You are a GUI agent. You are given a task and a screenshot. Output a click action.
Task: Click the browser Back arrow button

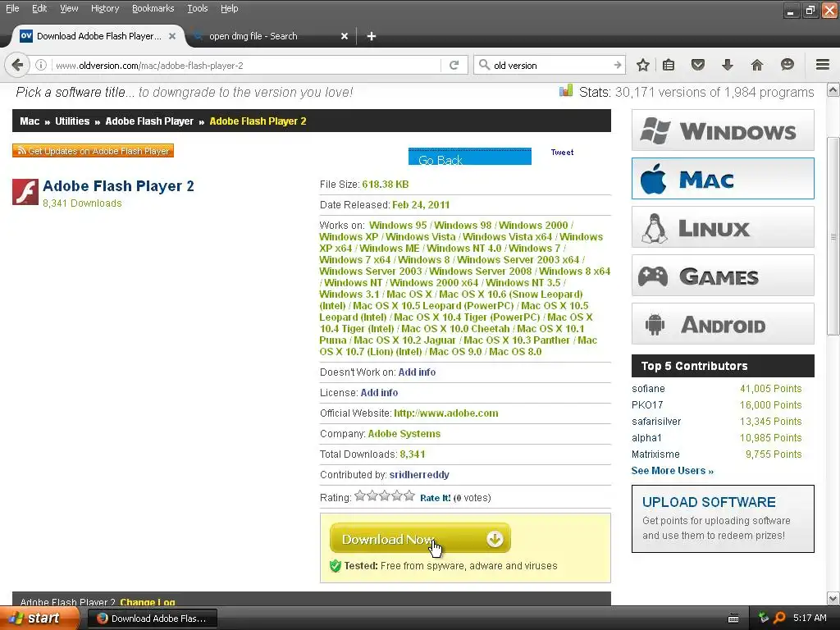(x=17, y=66)
